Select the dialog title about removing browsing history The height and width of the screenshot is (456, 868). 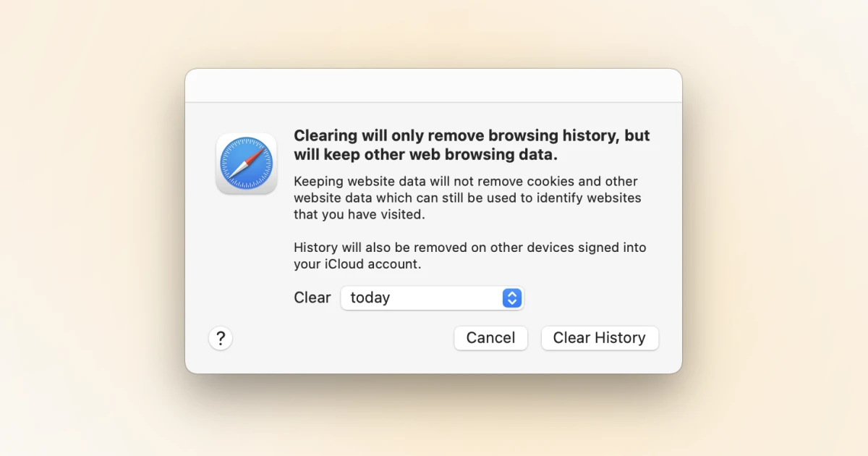tap(471, 145)
